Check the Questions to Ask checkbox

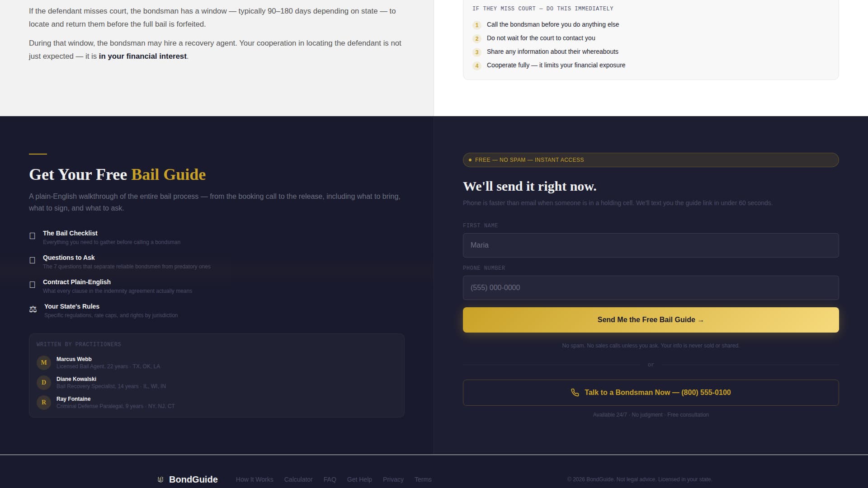tap(32, 260)
